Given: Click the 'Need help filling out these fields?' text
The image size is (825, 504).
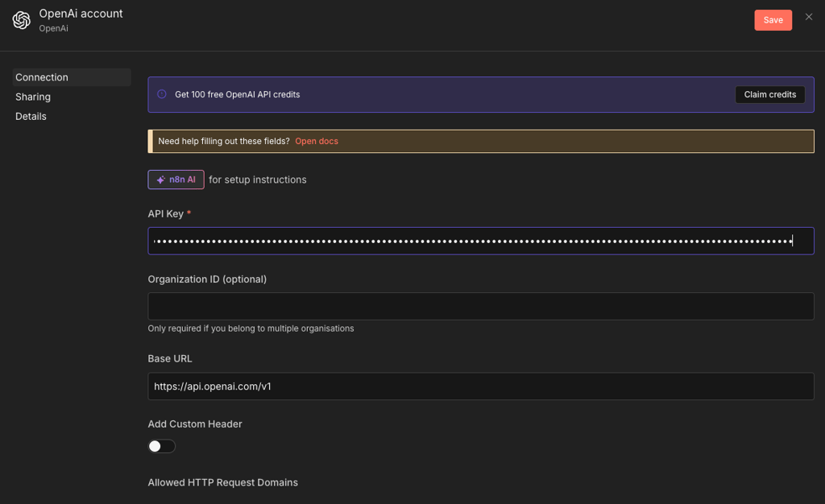Looking at the screenshot, I should tap(224, 141).
